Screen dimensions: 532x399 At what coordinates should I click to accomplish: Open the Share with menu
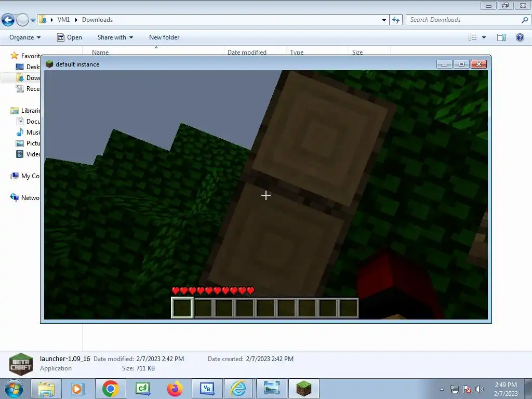point(115,37)
